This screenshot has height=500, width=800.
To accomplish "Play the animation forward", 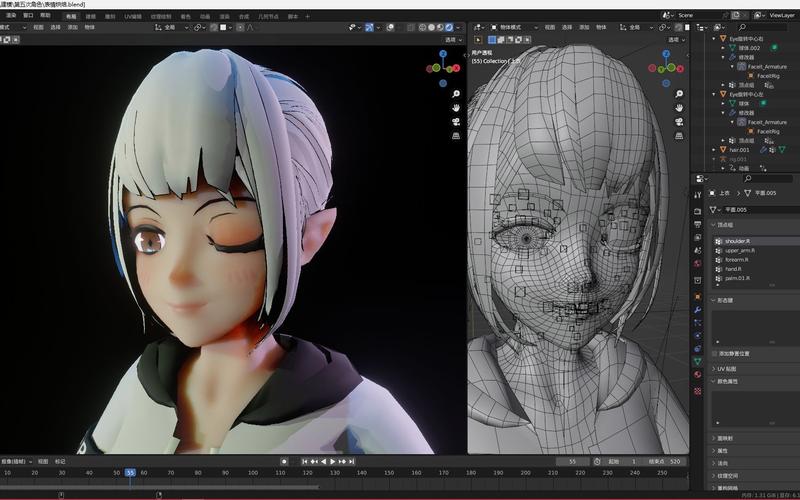I will (333, 461).
